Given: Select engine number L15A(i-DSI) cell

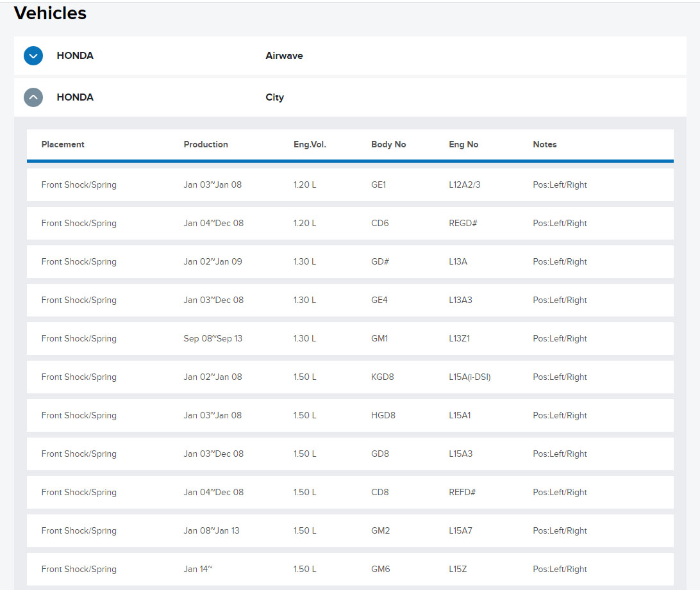Looking at the screenshot, I should (470, 377).
